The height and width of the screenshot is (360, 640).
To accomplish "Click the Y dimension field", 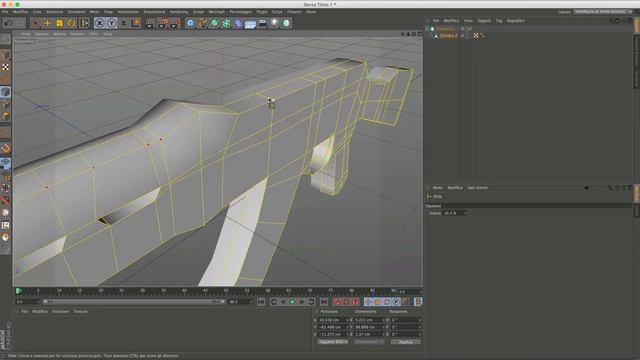I will coord(369,327).
